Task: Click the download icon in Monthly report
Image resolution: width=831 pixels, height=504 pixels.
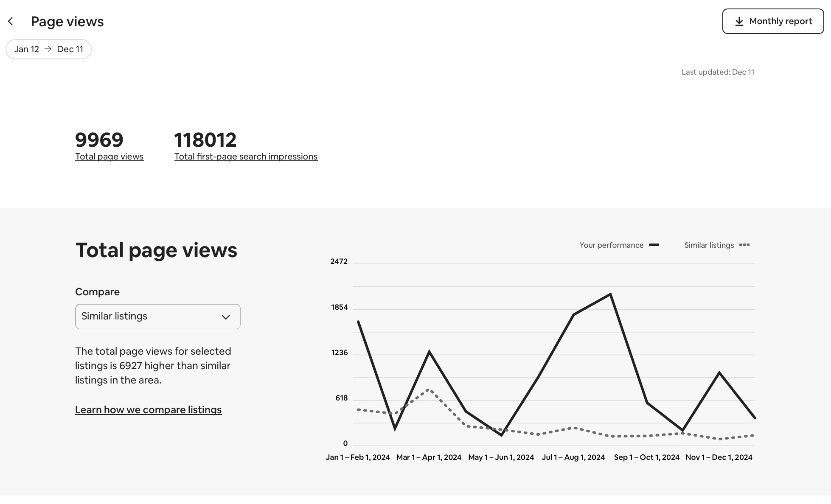Action: 739,21
